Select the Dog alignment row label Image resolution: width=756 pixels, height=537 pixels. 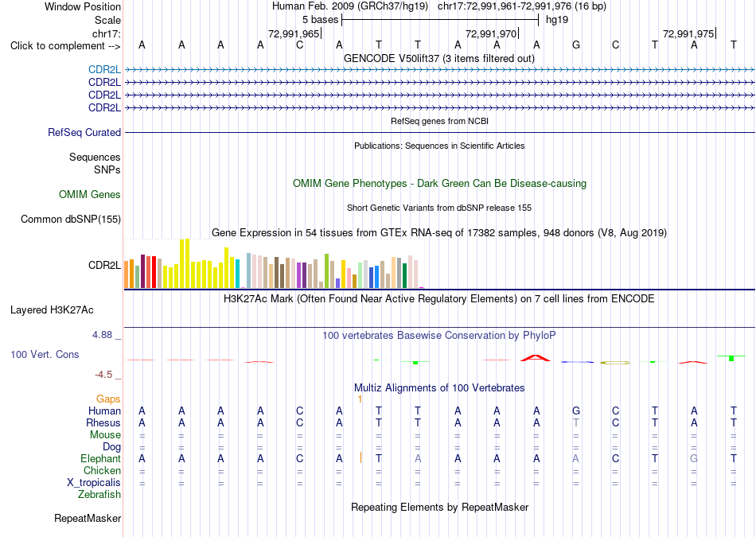[x=111, y=447]
